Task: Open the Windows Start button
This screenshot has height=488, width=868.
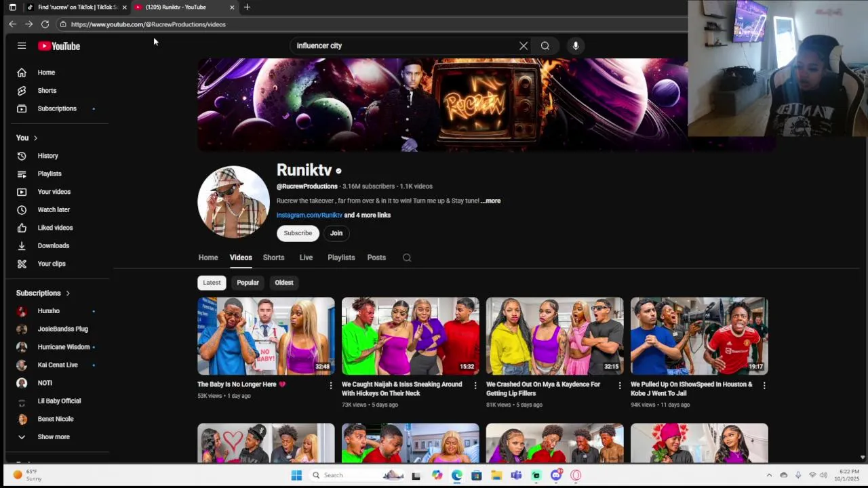Action: point(296,475)
